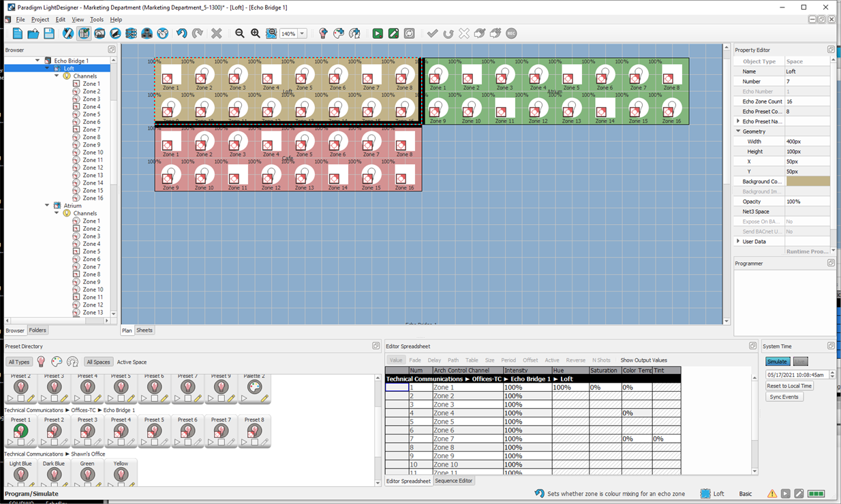
Task: Click the Zoom In magnifier icon
Action: (x=256, y=33)
